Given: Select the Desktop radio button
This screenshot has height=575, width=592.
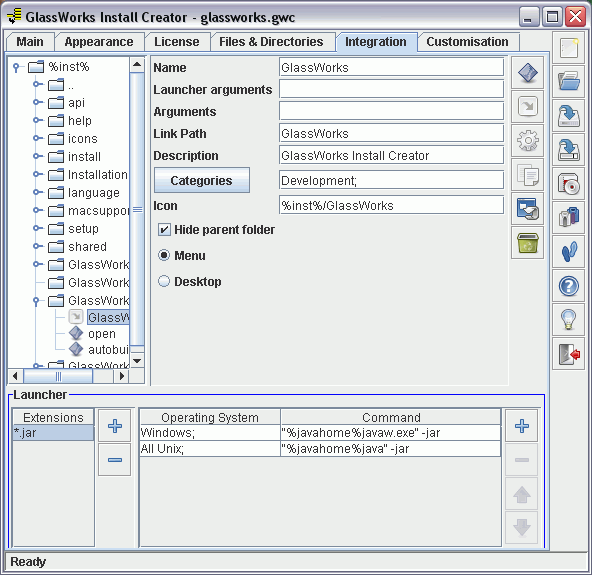Looking at the screenshot, I should pyautogui.click(x=164, y=281).
